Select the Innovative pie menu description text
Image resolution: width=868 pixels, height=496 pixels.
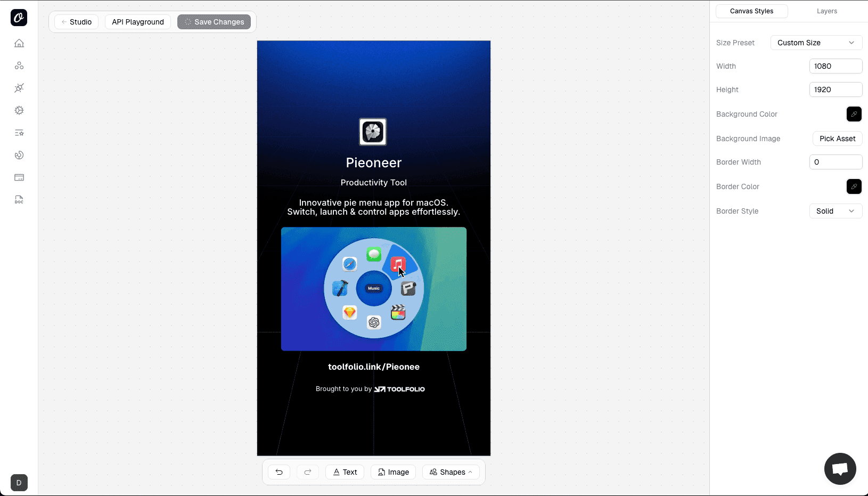coord(374,207)
